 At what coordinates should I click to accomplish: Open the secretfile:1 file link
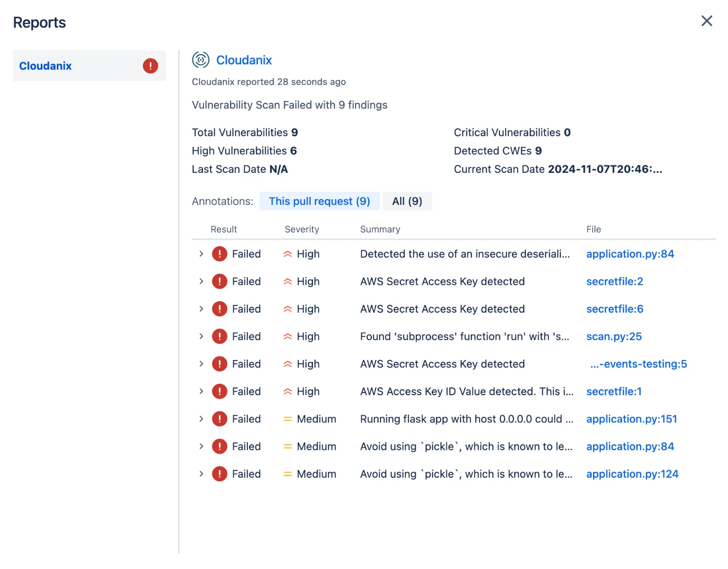click(614, 392)
